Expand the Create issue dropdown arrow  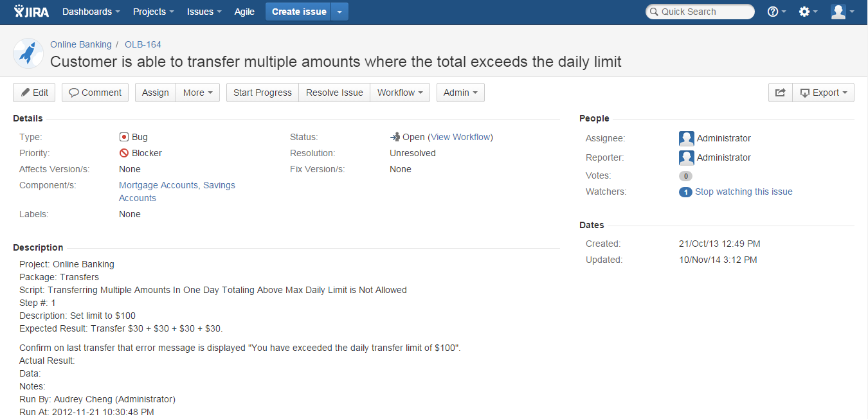(x=340, y=12)
